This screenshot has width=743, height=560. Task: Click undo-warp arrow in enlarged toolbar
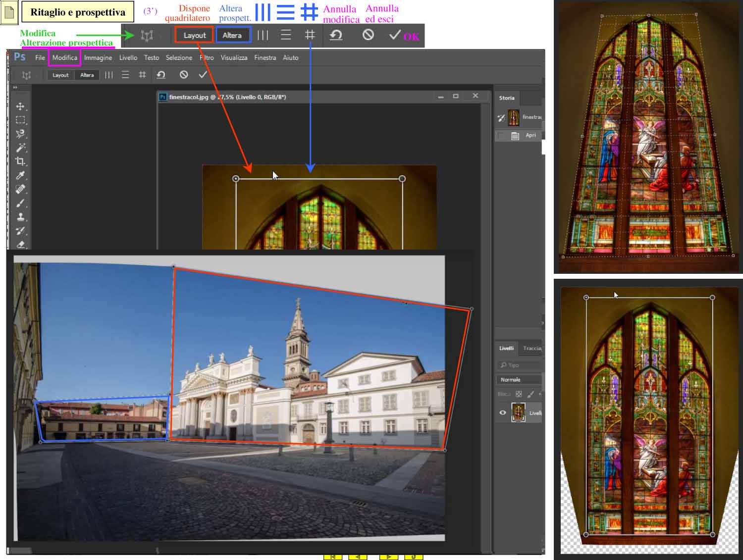(x=336, y=35)
